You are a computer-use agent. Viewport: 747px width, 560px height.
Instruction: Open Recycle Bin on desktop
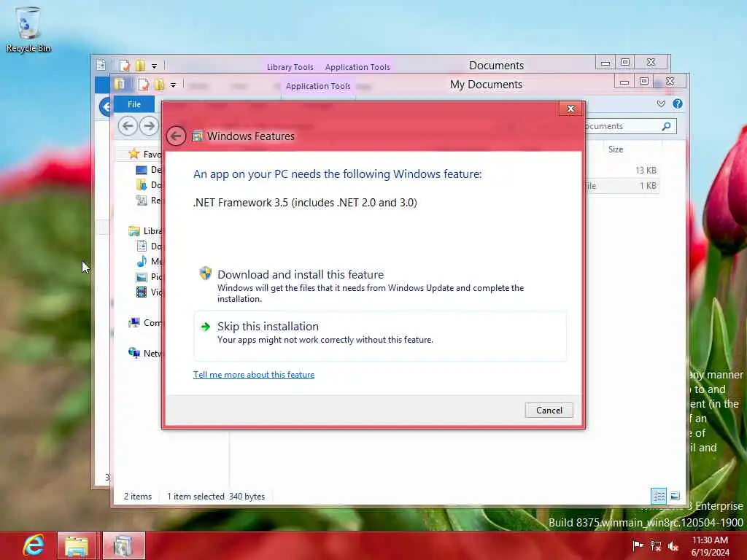pos(28,30)
